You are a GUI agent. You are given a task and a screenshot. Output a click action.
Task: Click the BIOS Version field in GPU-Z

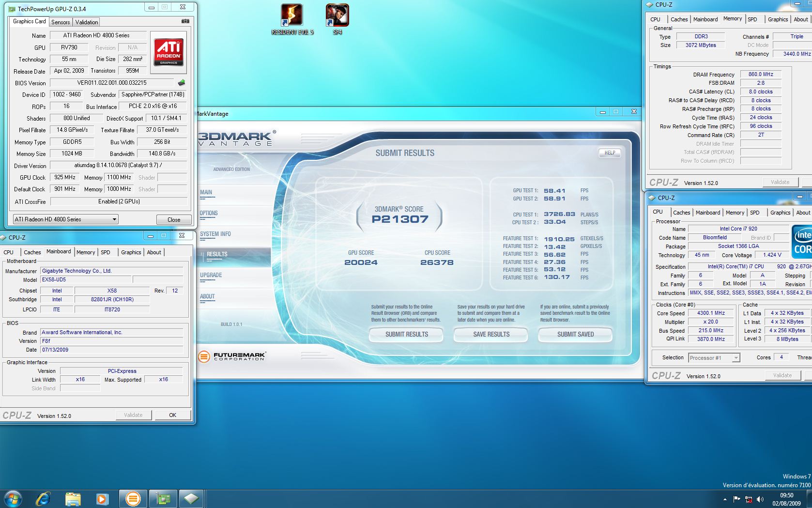112,83
